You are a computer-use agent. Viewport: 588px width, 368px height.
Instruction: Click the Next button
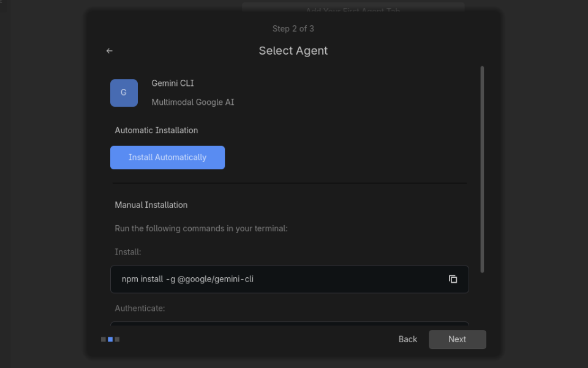coord(457,339)
